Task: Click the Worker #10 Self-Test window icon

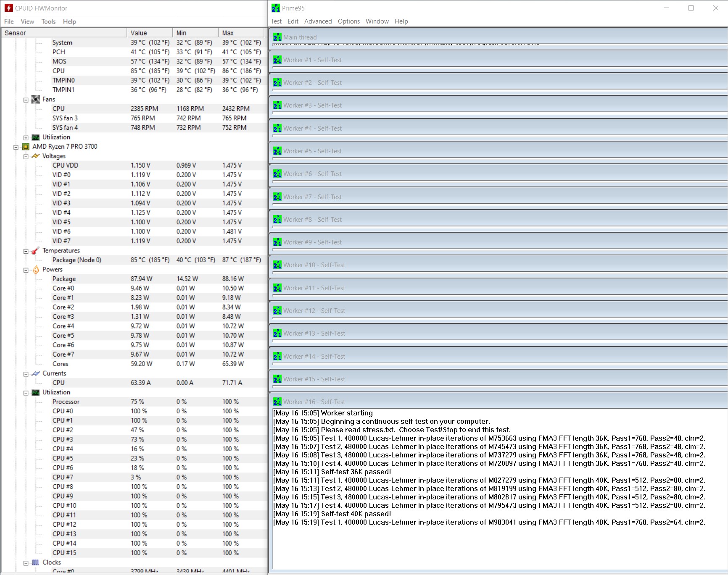Action: (x=277, y=265)
